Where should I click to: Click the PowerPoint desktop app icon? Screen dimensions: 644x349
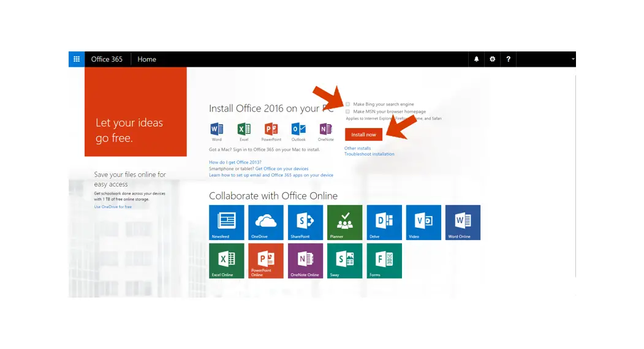coord(271,129)
